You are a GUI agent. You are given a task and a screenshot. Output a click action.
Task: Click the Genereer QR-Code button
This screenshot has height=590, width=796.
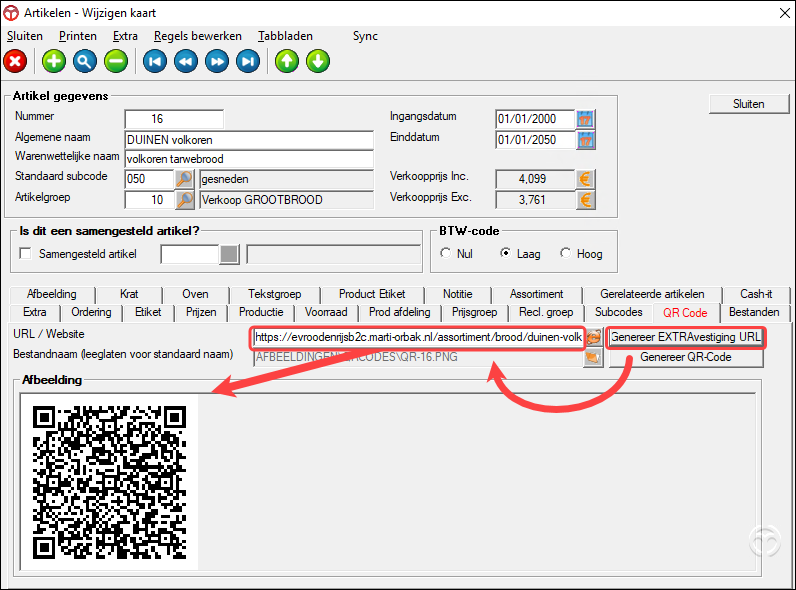click(x=686, y=357)
